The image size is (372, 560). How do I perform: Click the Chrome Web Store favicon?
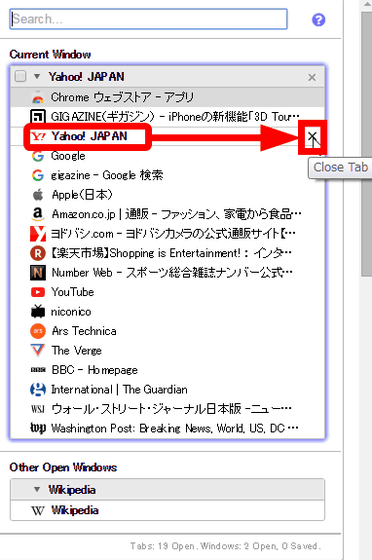point(37,97)
